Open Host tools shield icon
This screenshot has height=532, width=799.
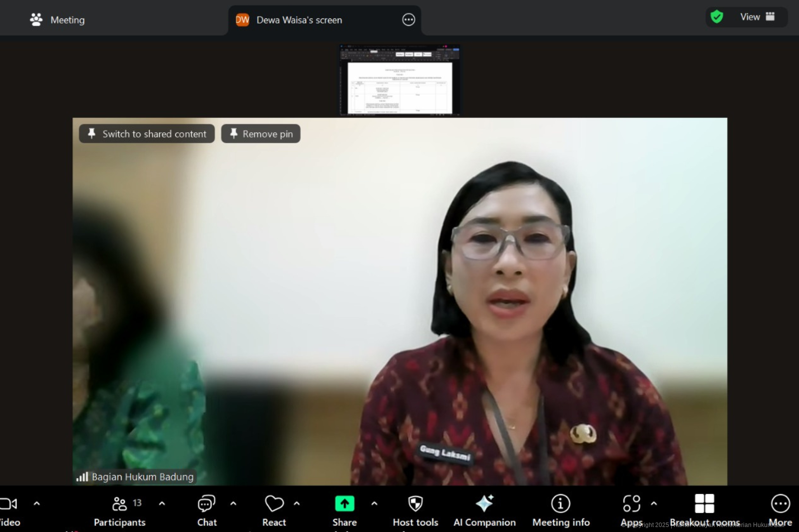tap(415, 504)
